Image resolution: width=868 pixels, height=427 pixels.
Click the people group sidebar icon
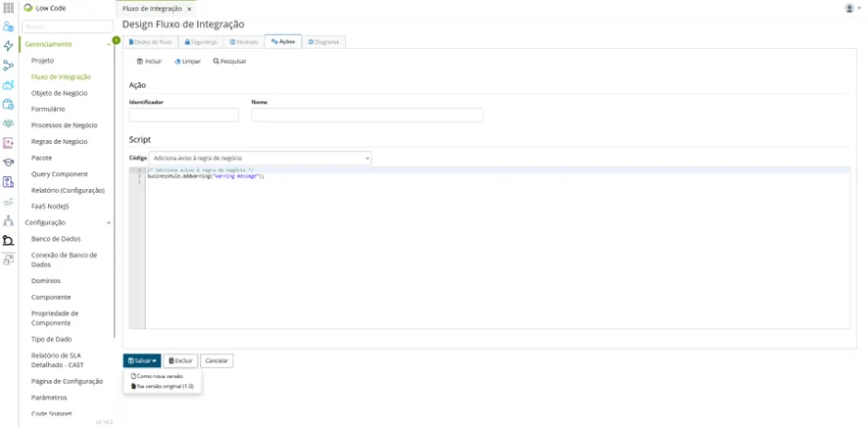coord(8,123)
